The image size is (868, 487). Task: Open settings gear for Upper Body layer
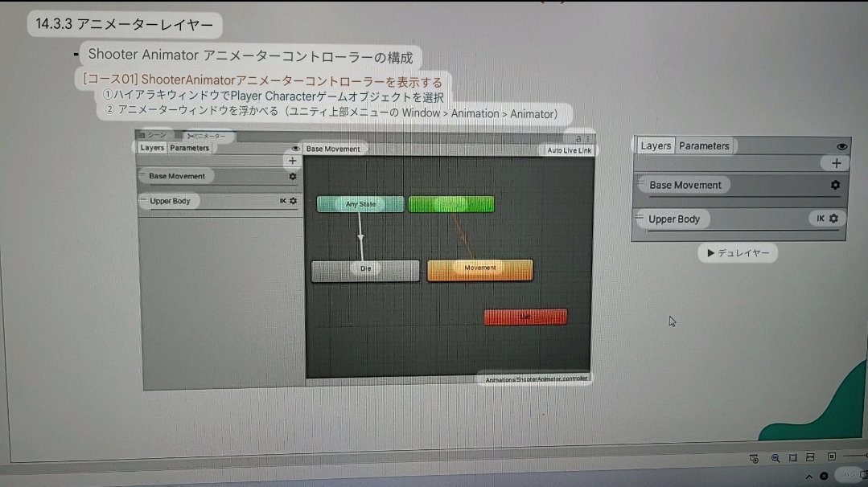(833, 219)
